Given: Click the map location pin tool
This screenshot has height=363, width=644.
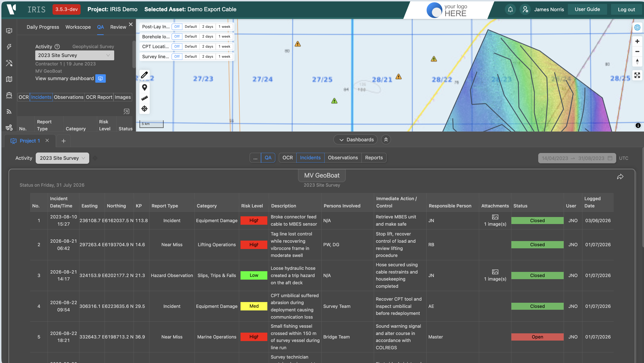Looking at the screenshot, I should click(145, 87).
